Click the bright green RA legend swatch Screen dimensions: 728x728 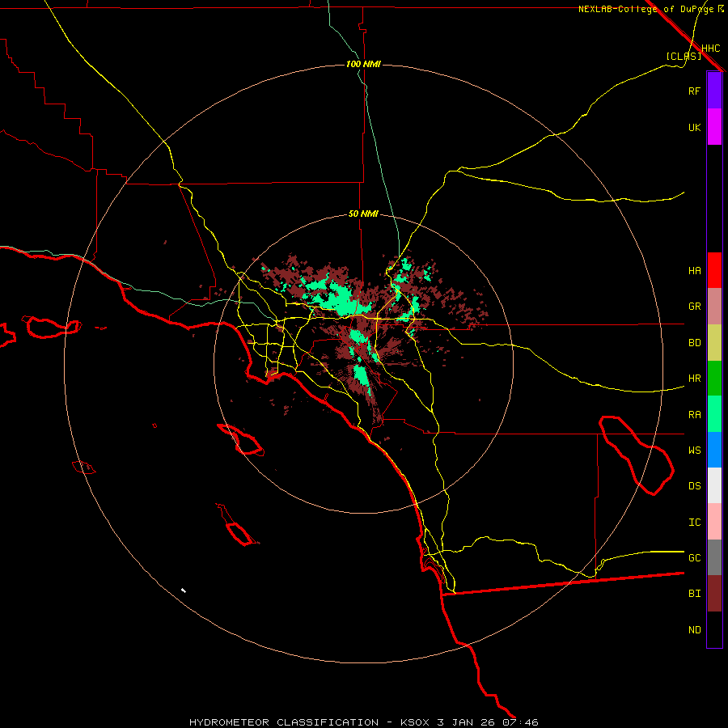point(714,414)
